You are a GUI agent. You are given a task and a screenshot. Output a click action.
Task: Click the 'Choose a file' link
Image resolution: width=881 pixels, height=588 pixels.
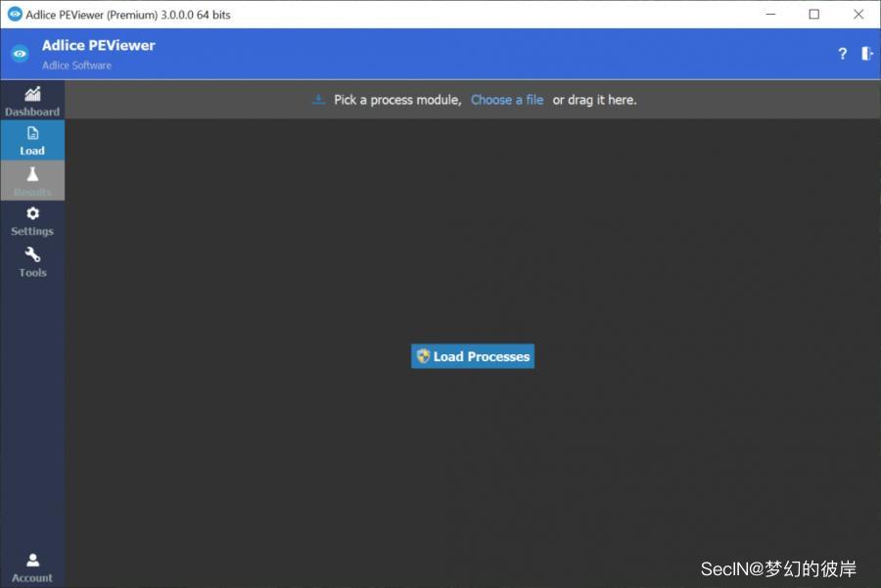[507, 100]
